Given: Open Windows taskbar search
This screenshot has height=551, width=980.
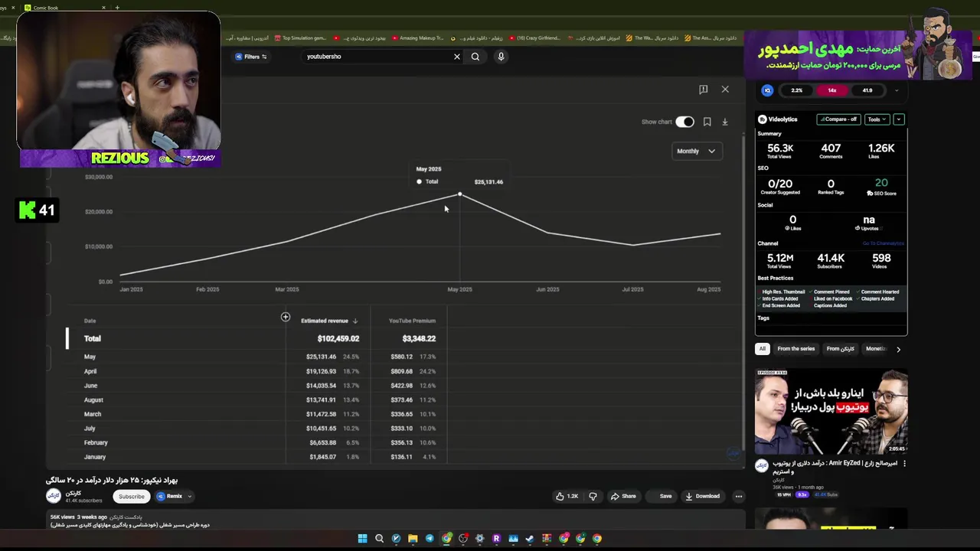Looking at the screenshot, I should [x=379, y=538].
